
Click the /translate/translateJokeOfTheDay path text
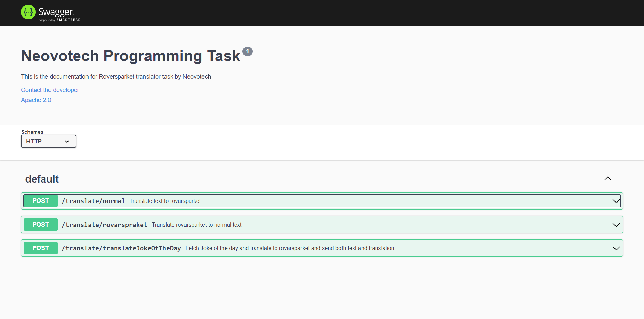tap(121, 248)
